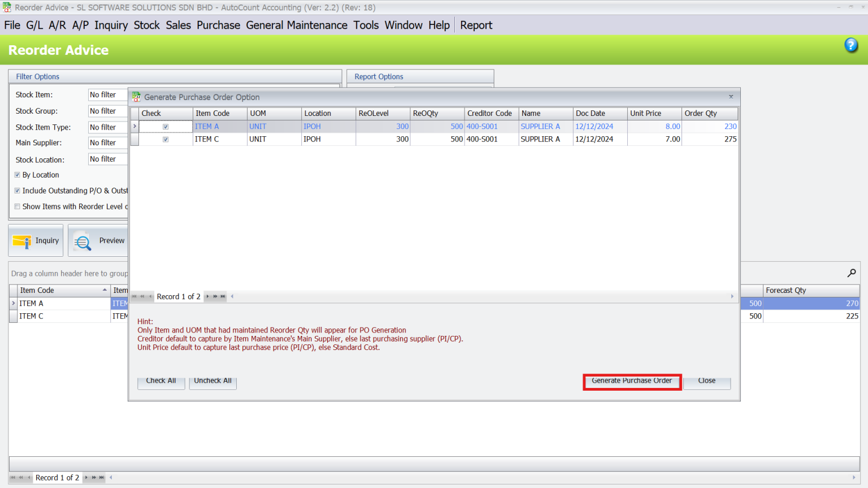
Task: Open the Inquiry function
Action: (x=35, y=240)
